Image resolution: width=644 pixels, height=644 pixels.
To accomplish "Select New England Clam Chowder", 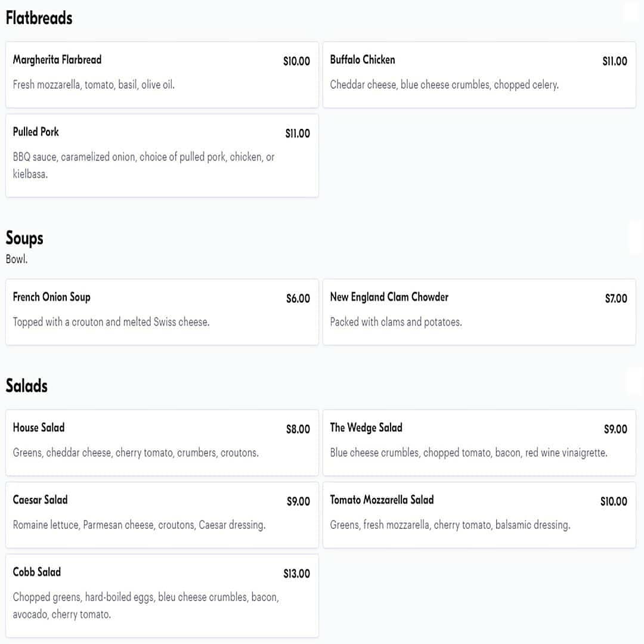I will [x=479, y=312].
